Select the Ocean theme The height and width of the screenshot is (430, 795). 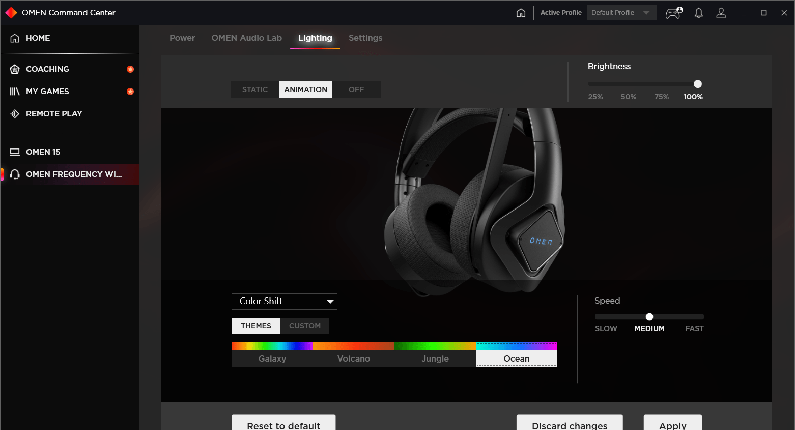[x=516, y=359]
